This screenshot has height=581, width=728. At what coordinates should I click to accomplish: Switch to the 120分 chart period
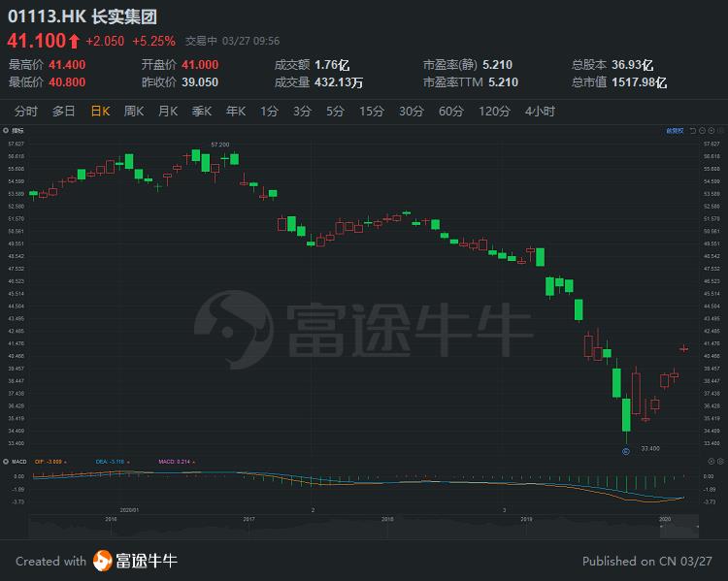tap(494, 112)
